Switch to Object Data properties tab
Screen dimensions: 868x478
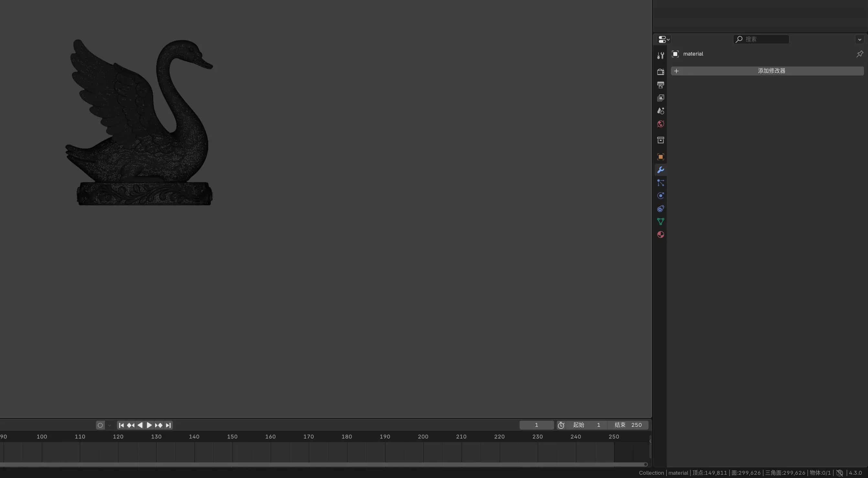pos(660,222)
